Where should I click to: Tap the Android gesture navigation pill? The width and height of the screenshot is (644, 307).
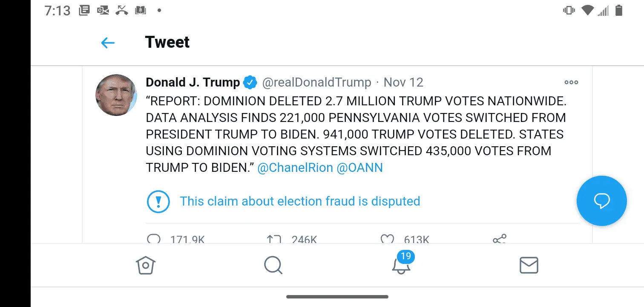pos(337,297)
